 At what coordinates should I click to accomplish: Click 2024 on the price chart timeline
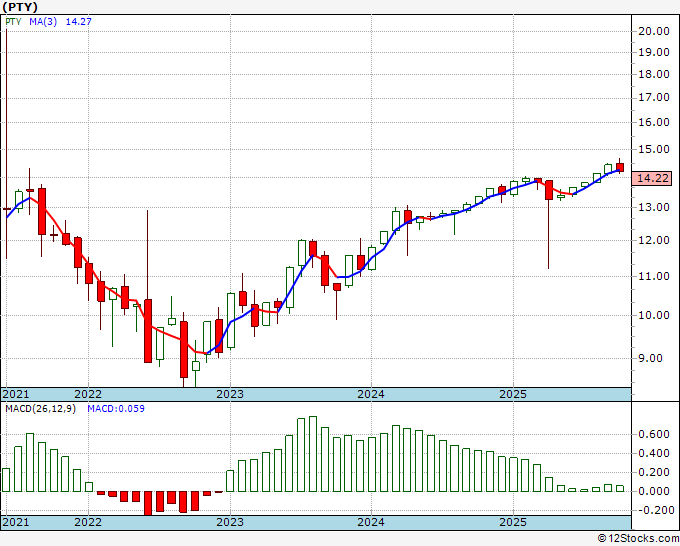pyautogui.click(x=371, y=394)
